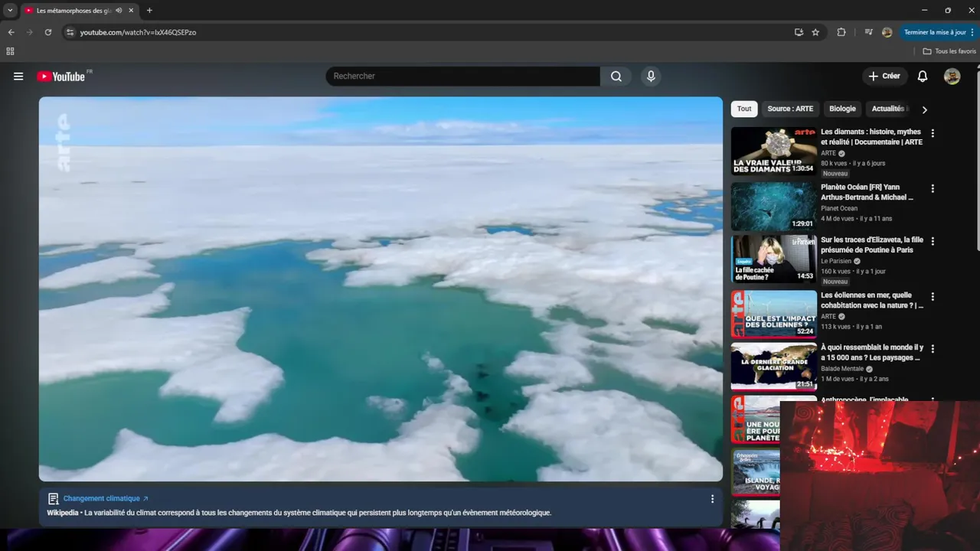980x551 pixels.
Task: Open the À quoi ressemblait le monde title
Action: (x=872, y=353)
